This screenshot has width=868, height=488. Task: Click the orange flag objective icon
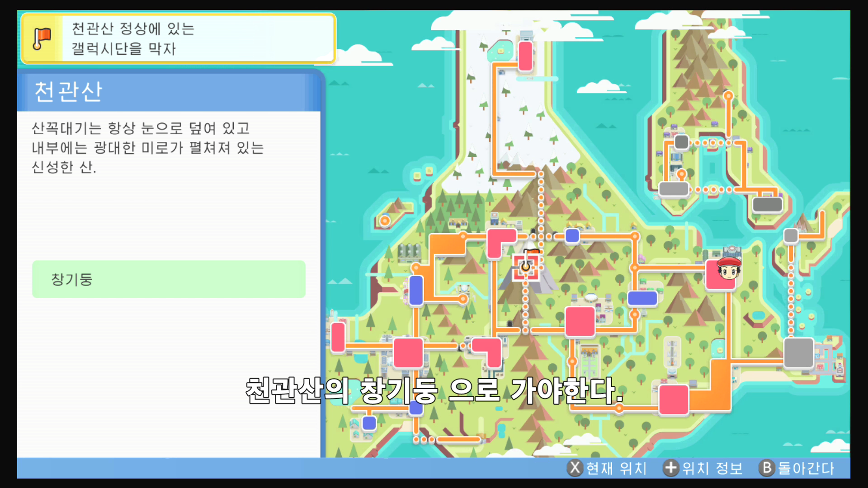(42, 38)
